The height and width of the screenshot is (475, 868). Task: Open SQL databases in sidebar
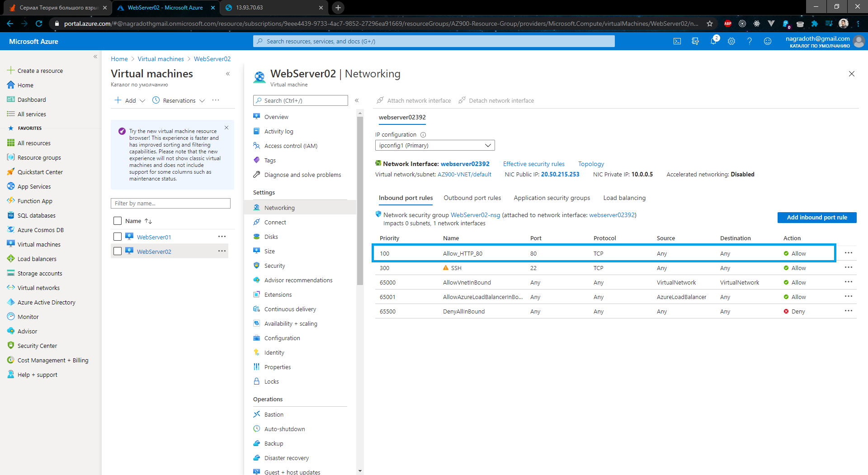(36, 215)
